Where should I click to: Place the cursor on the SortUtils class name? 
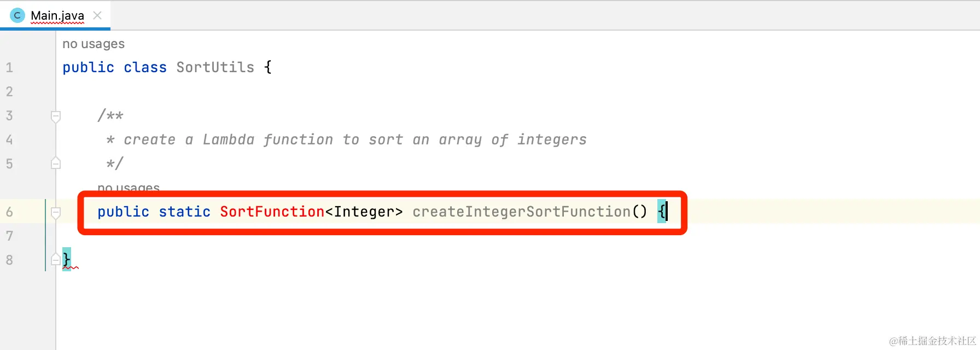[215, 68]
